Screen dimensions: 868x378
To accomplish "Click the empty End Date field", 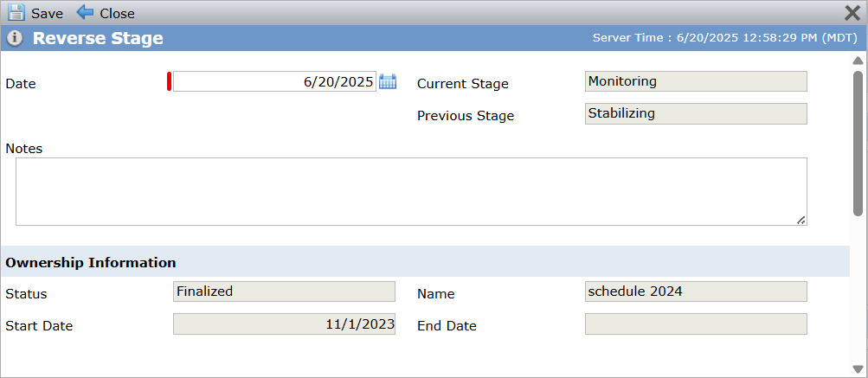I will (696, 324).
